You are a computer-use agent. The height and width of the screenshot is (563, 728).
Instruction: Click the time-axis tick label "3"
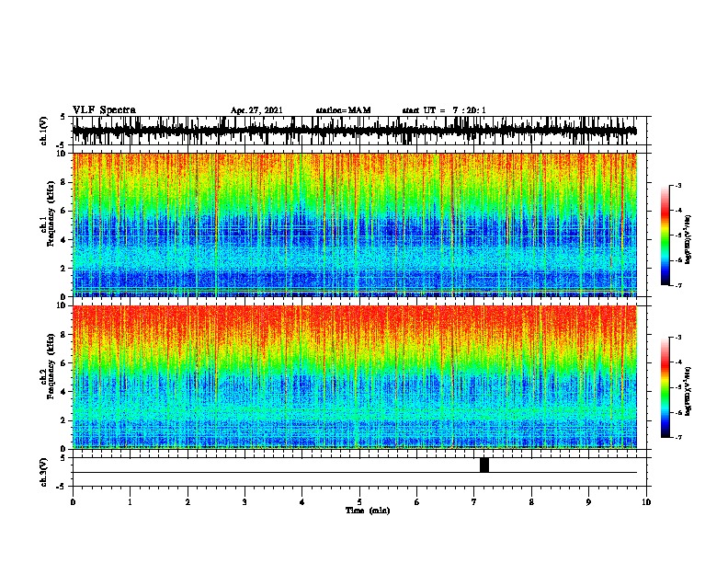(x=245, y=502)
